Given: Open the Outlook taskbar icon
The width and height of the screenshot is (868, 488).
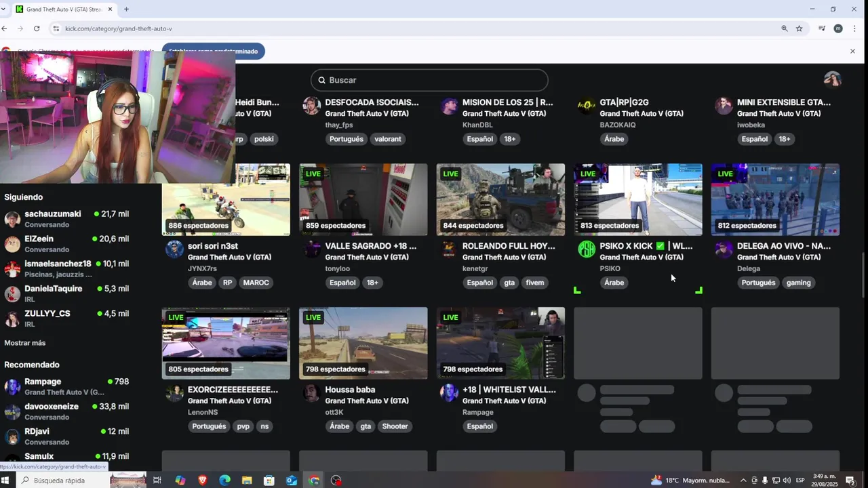Looking at the screenshot, I should [x=292, y=481].
